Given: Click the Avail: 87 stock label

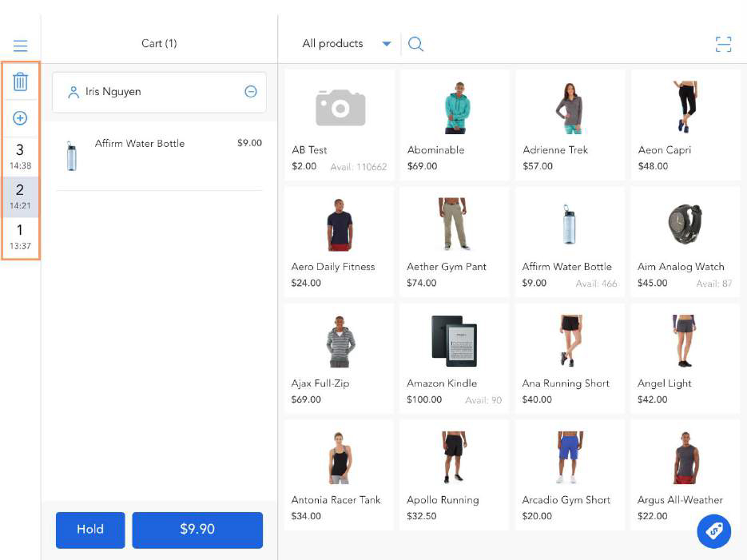Looking at the screenshot, I should coord(713,284).
